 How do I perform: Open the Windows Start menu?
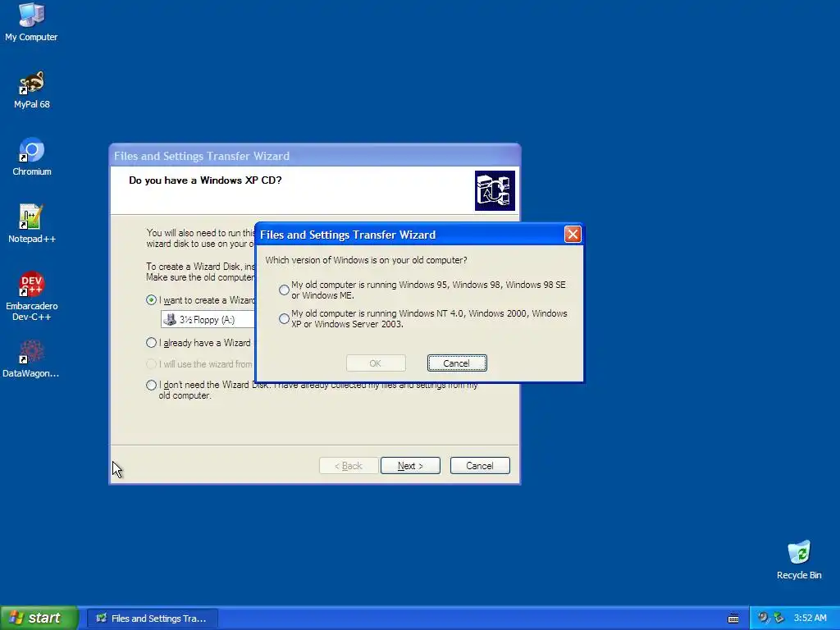click(x=39, y=618)
